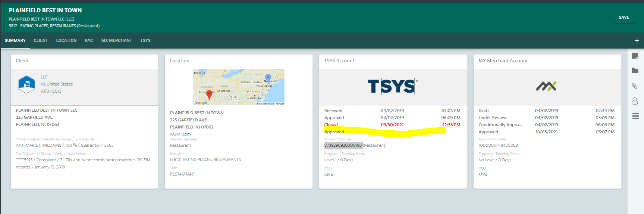
Task: Click the TSYS logo
Action: point(393,86)
